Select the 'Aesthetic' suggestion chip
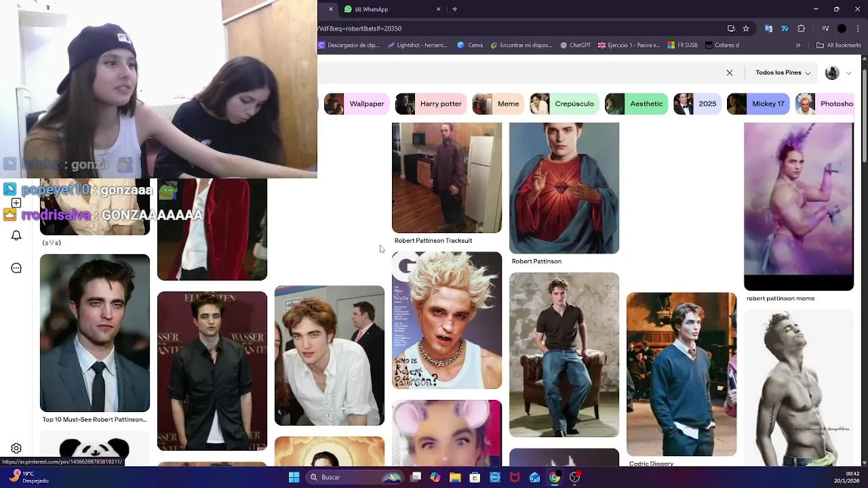Screen dimensions: 868x488 [636, 104]
